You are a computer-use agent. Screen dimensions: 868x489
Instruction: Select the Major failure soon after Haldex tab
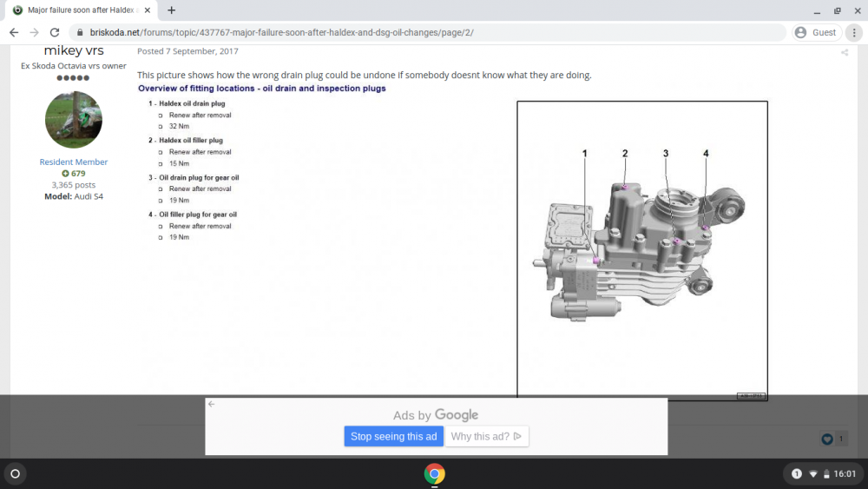80,10
